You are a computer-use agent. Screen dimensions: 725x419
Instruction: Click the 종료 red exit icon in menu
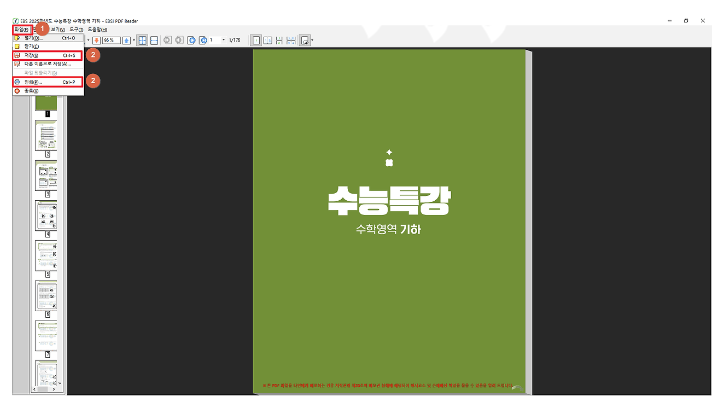pos(17,91)
